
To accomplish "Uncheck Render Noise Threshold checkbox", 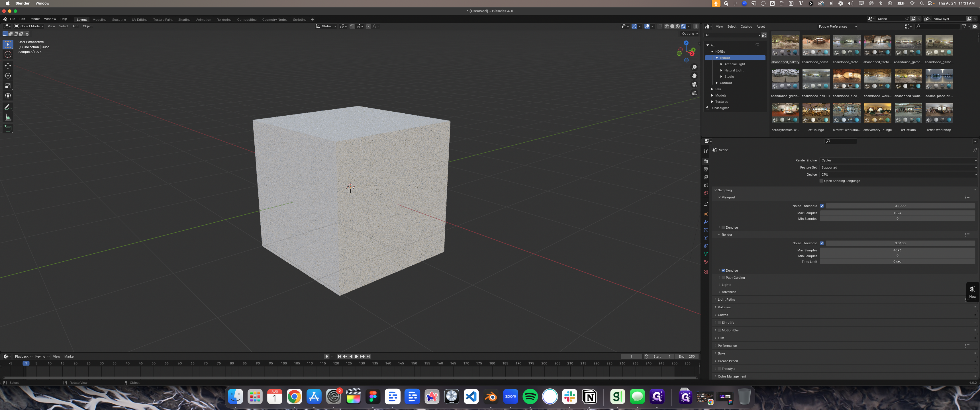I will coord(822,243).
